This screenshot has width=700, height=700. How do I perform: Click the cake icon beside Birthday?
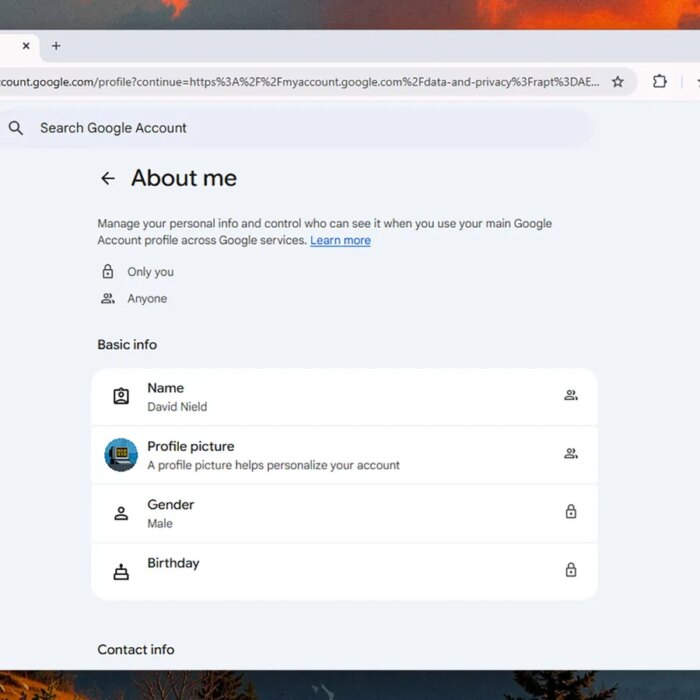(121, 572)
